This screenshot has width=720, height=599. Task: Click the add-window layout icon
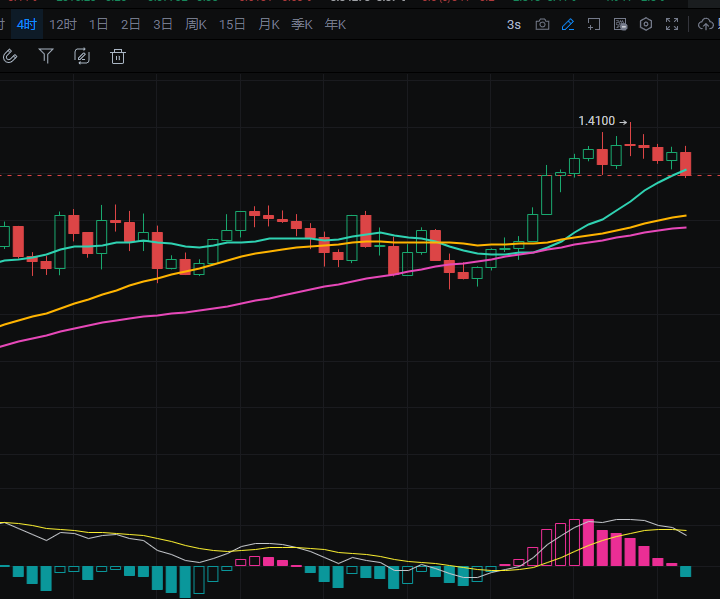click(x=594, y=24)
